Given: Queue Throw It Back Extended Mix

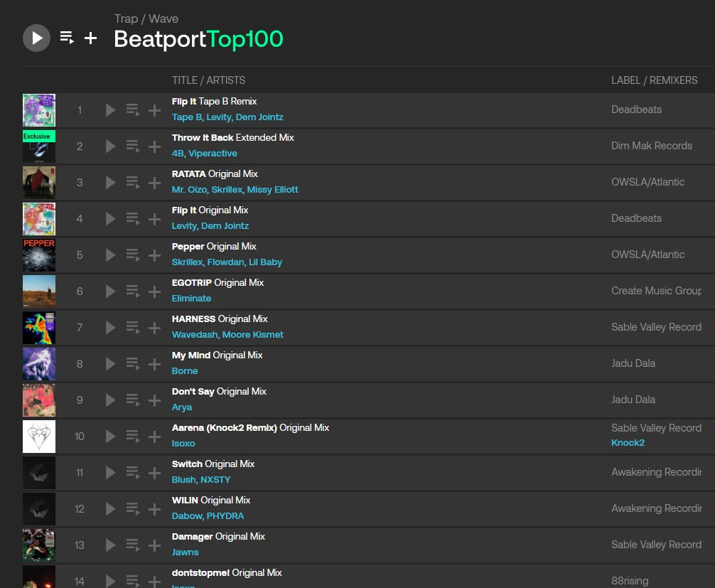Looking at the screenshot, I should (133, 146).
